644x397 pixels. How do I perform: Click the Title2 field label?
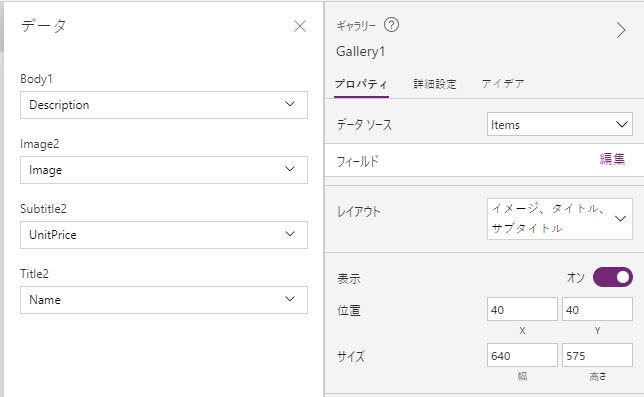34,274
